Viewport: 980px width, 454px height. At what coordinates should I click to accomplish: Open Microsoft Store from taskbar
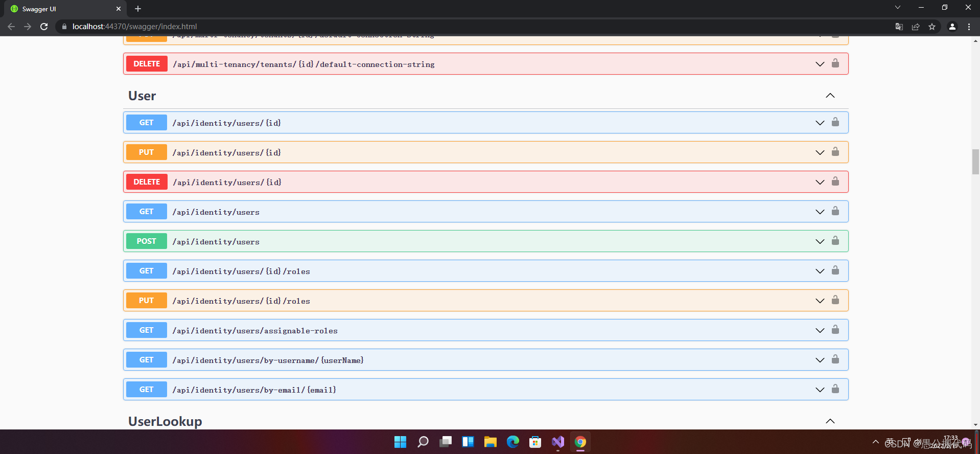click(x=535, y=442)
